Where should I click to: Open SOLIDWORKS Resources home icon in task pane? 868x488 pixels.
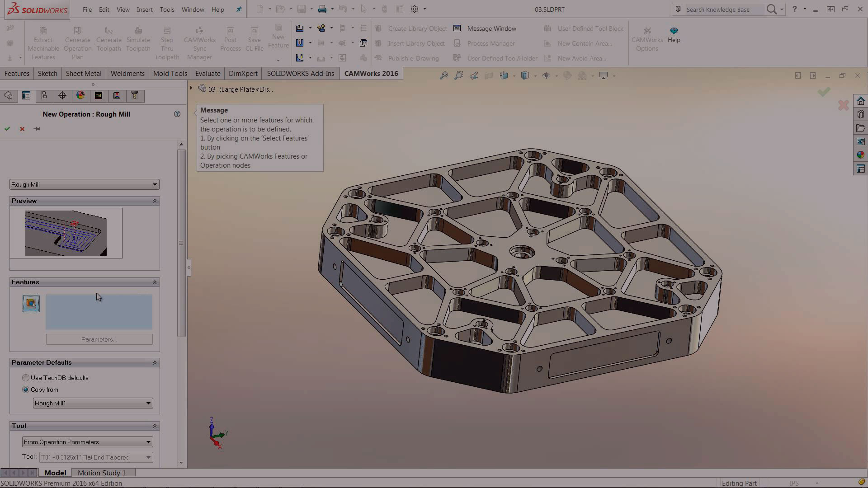(860, 101)
